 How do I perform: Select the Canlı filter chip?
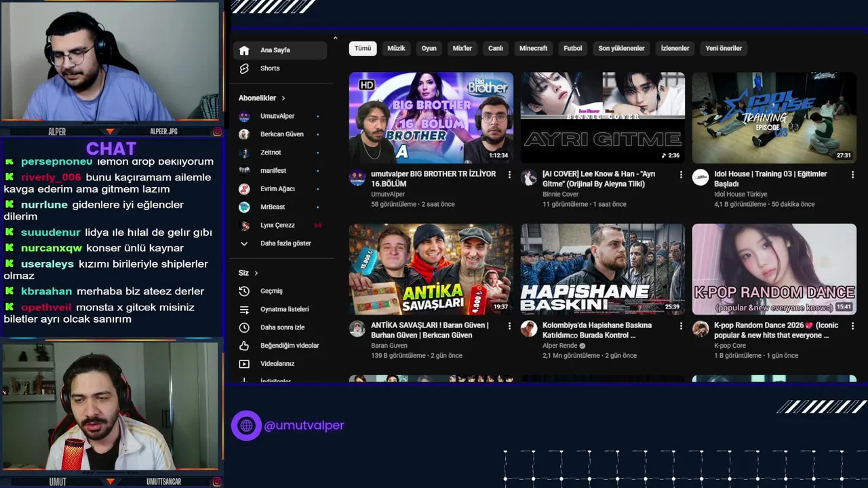tap(496, 48)
